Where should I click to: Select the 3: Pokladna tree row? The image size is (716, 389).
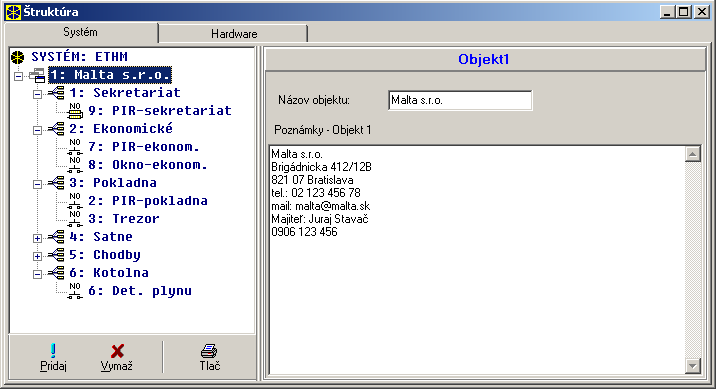(113, 183)
